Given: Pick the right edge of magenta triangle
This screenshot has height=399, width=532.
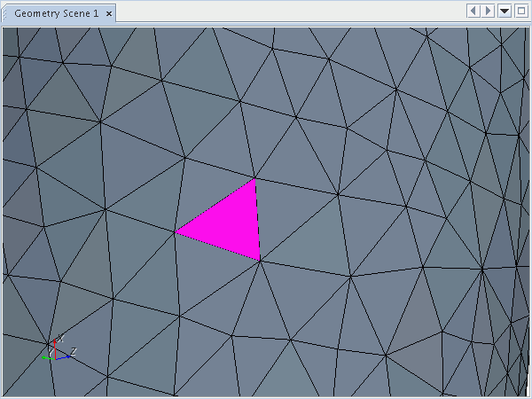Looking at the screenshot, I should (257, 220).
